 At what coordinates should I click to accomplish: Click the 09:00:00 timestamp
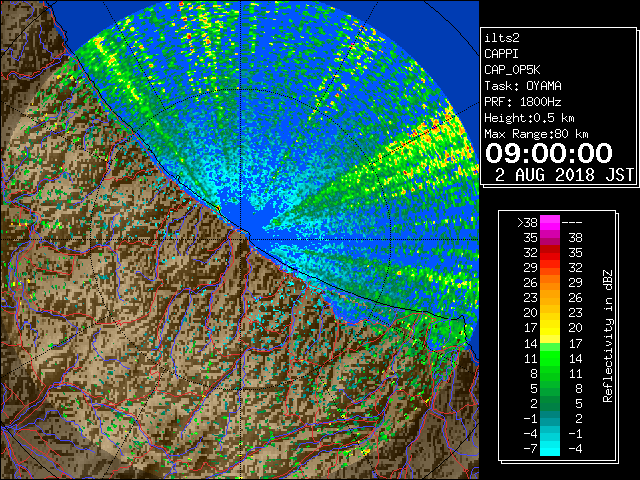coord(549,153)
